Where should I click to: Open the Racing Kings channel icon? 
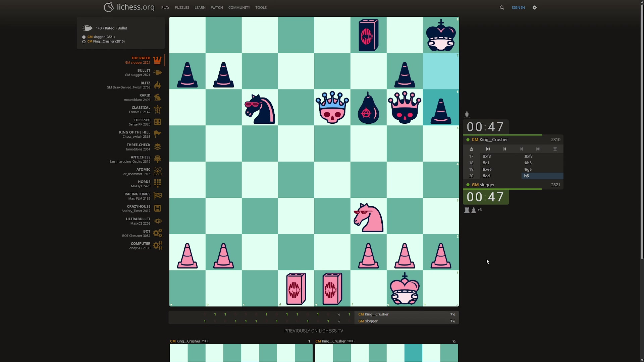click(157, 196)
